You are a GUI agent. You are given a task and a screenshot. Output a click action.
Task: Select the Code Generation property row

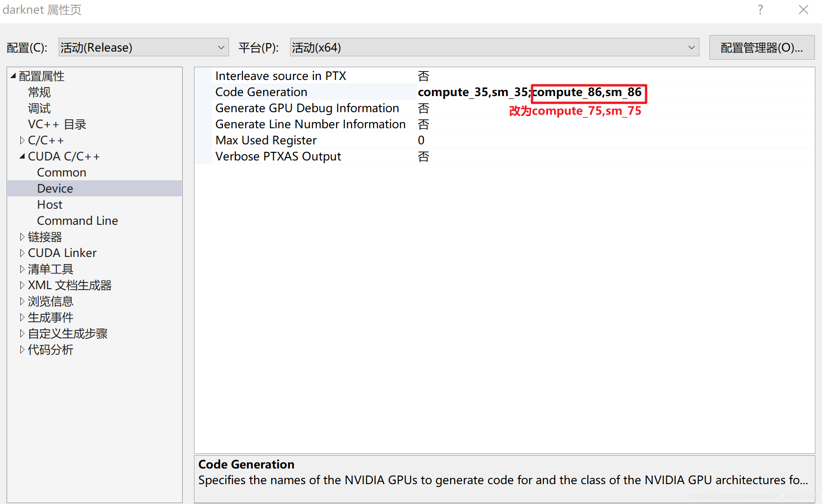coord(261,92)
